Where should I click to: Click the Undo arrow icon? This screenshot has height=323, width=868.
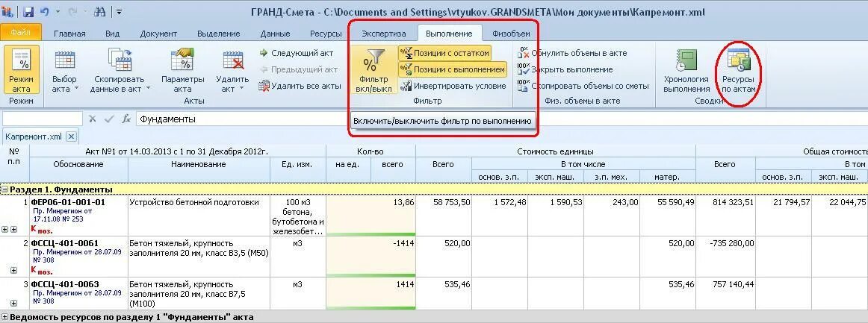[46, 12]
